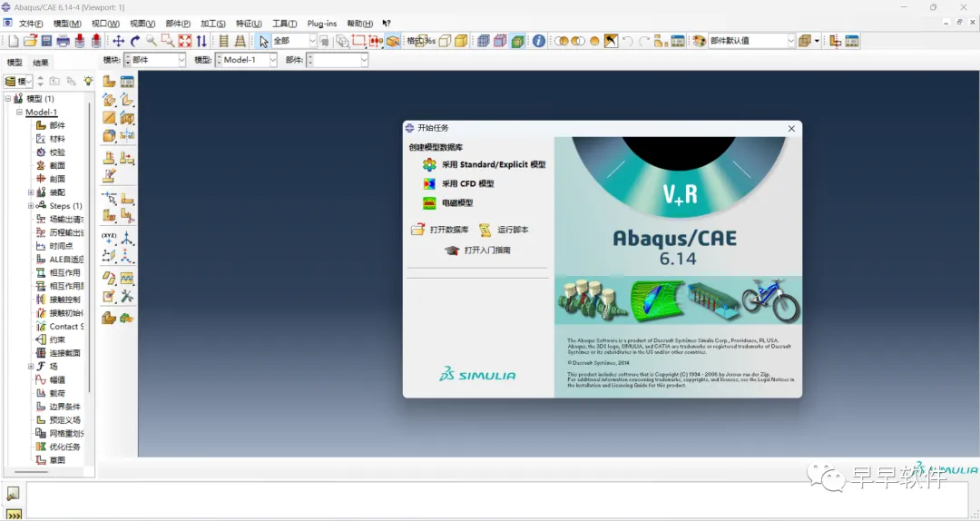Click the Print icon in toolbar
This screenshot has width=980, height=521.
(63, 41)
